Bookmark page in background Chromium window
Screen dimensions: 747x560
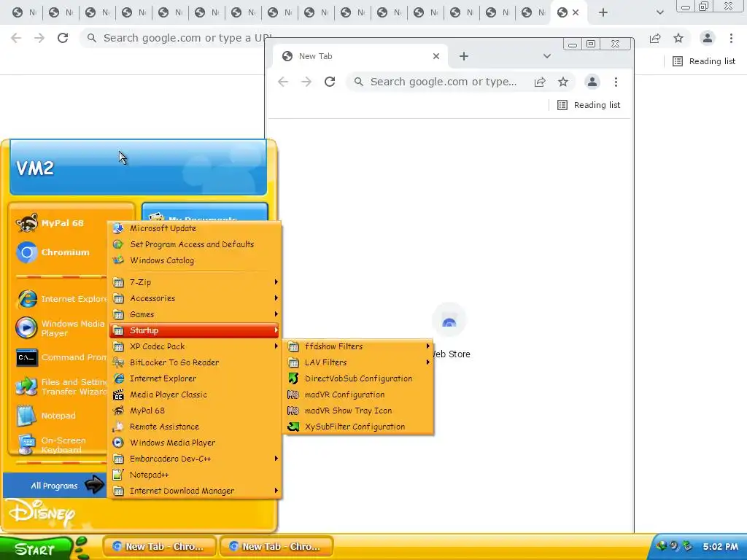coord(678,38)
